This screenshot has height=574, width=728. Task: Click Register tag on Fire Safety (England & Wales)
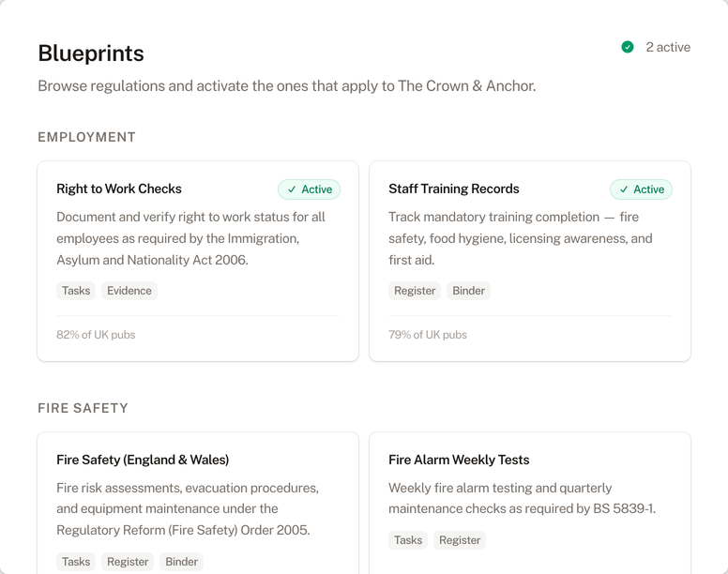128,562
